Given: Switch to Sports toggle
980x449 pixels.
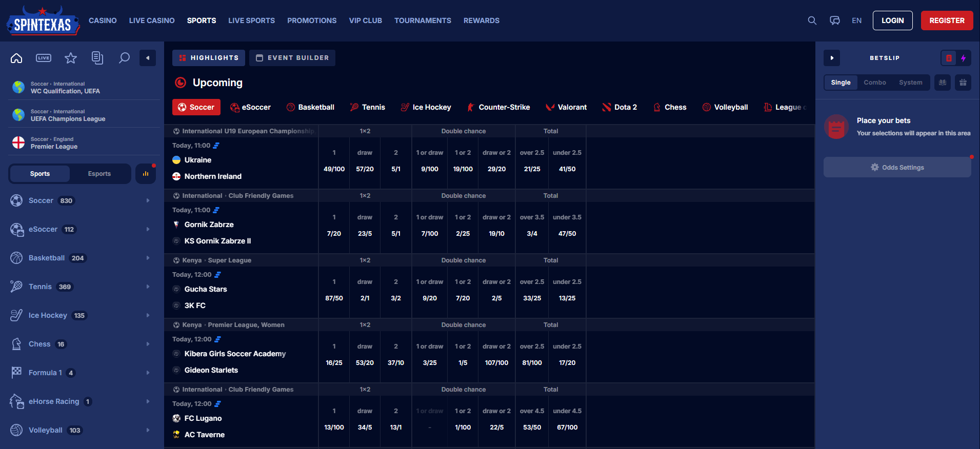Looking at the screenshot, I should point(40,174).
